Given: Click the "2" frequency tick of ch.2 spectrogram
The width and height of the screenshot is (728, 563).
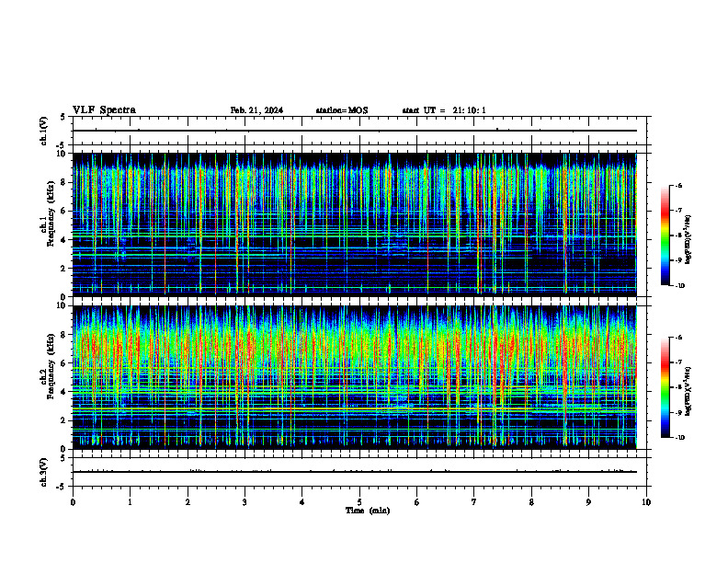Looking at the screenshot, I should pos(64,420).
